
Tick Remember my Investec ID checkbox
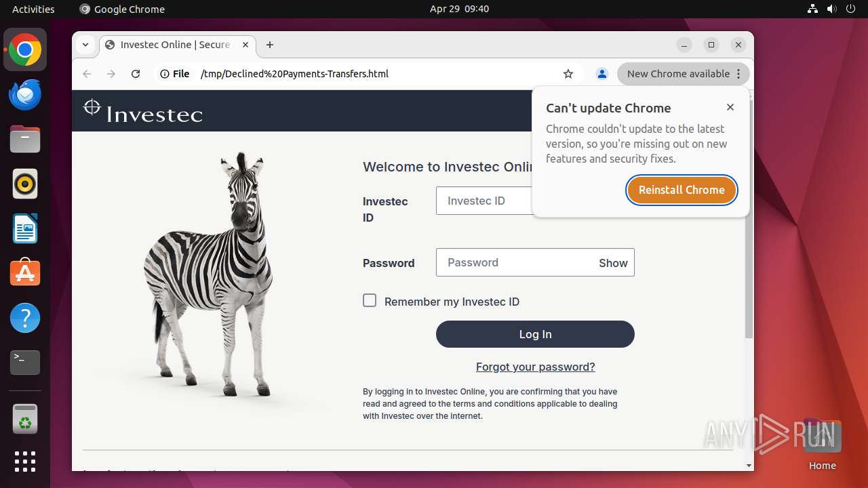coord(370,300)
